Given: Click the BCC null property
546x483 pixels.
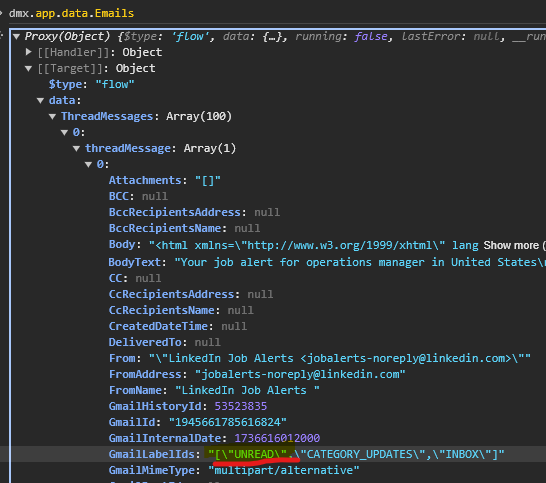Looking at the screenshot, I should click(x=138, y=196).
